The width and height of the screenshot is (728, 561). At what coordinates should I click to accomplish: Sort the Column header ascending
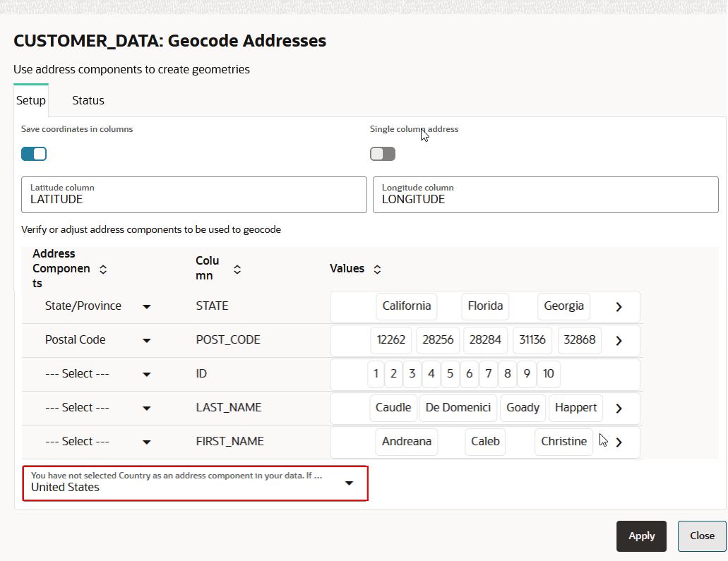point(237,269)
